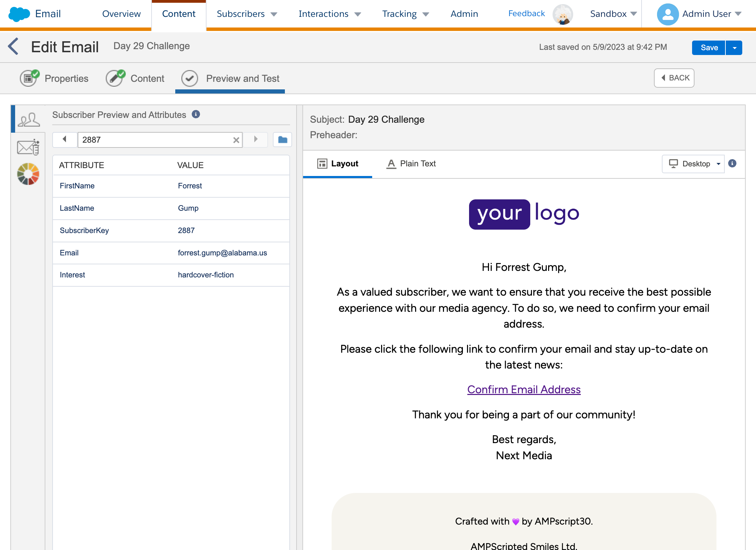The height and width of the screenshot is (550, 756).
Task: Switch to the Layout tab
Action: [x=337, y=164]
